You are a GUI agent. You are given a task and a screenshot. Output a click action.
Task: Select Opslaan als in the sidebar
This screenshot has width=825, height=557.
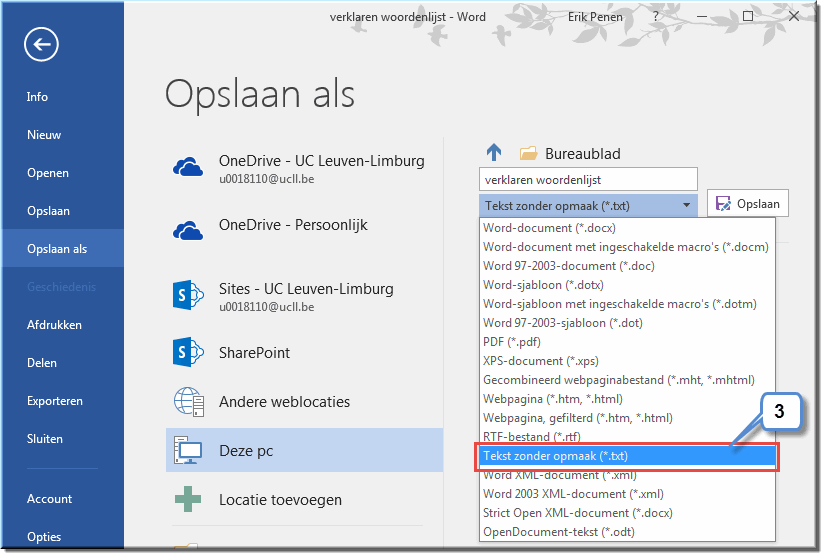click(x=62, y=248)
